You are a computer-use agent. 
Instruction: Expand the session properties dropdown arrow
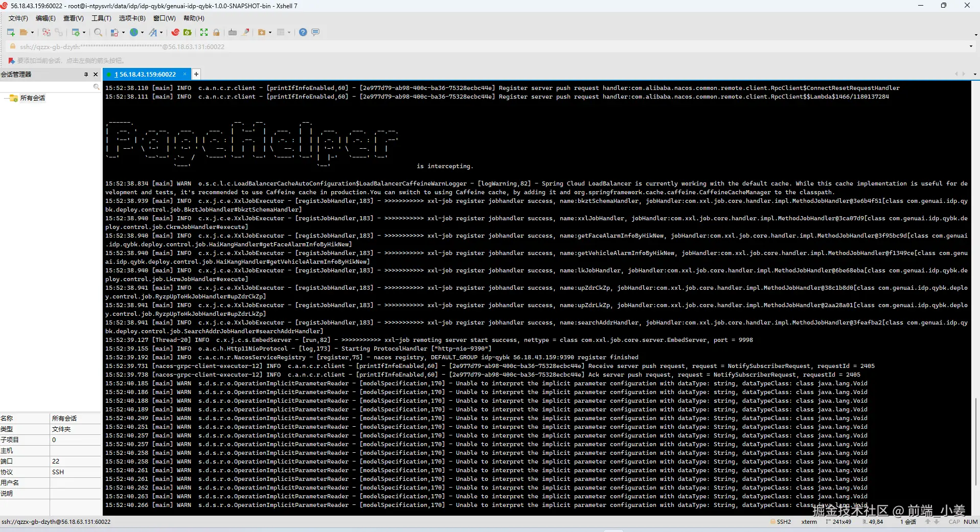pyautogui.click(x=84, y=33)
